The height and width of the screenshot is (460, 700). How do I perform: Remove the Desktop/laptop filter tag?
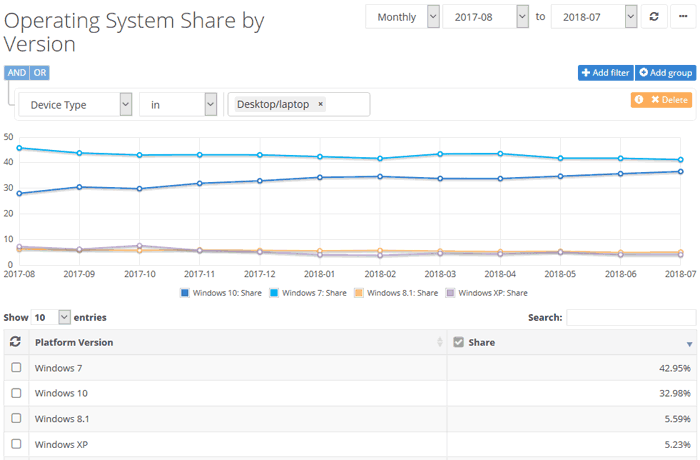click(320, 104)
